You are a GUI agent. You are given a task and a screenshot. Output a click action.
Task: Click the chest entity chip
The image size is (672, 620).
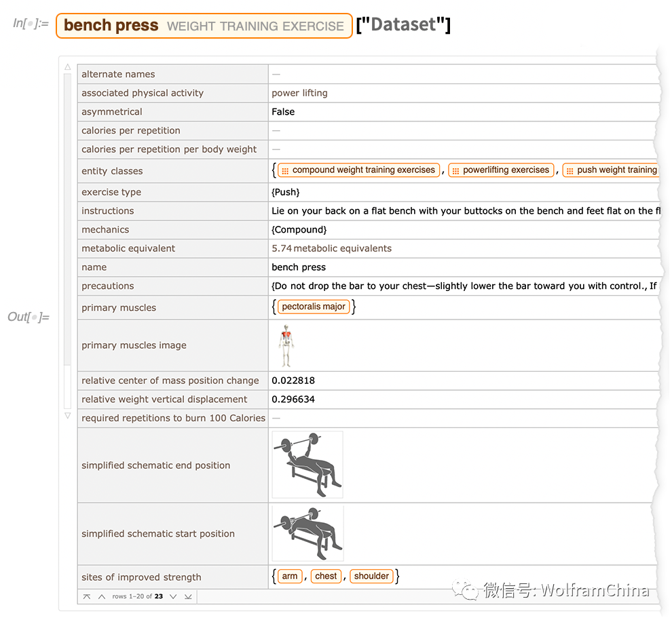pos(326,577)
